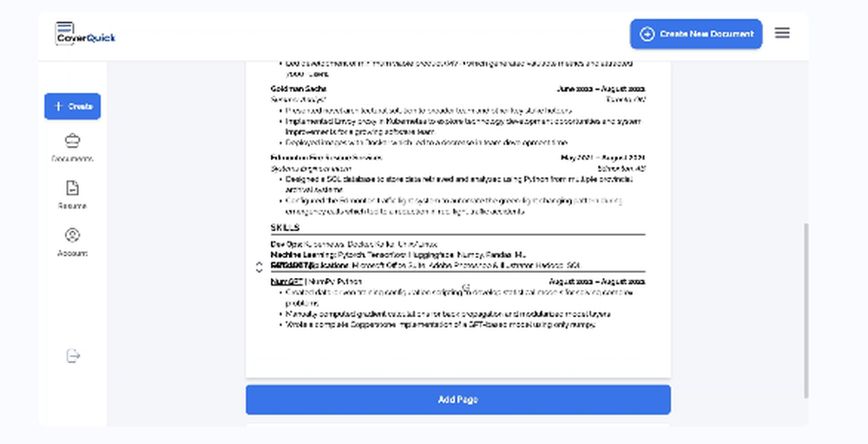Open Documents from the sidebar

click(72, 147)
